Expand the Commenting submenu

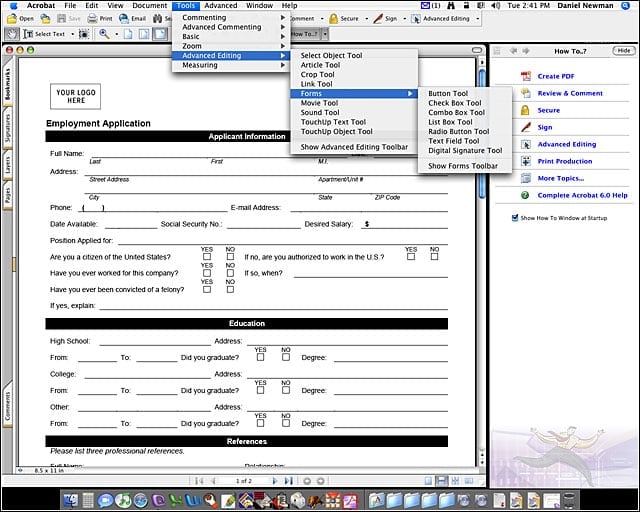click(231, 18)
